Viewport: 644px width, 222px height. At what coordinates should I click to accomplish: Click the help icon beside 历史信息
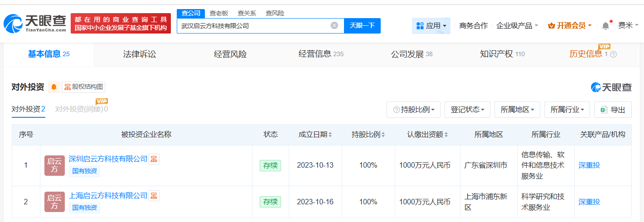(x=614, y=54)
